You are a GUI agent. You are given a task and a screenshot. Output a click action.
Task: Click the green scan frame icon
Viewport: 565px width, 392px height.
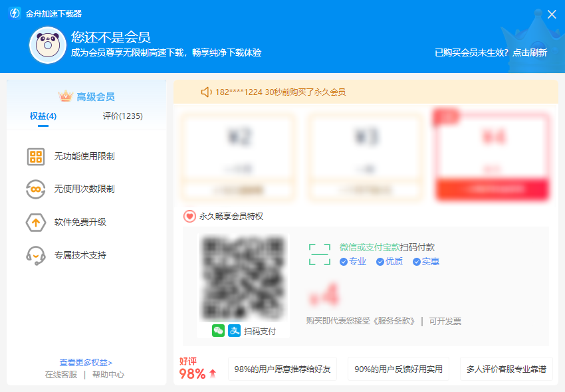click(320, 254)
